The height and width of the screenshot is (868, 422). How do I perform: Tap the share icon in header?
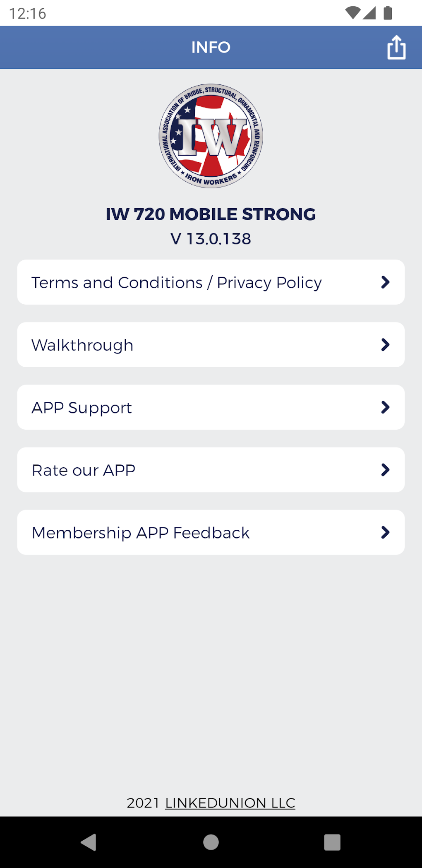pos(396,48)
